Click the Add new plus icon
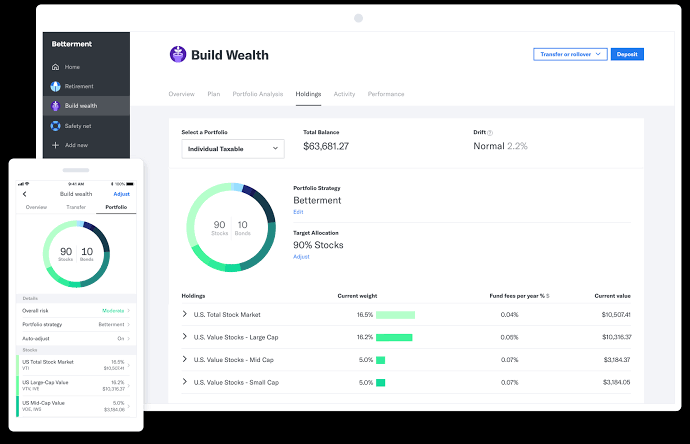The height and width of the screenshot is (444, 690). click(56, 145)
